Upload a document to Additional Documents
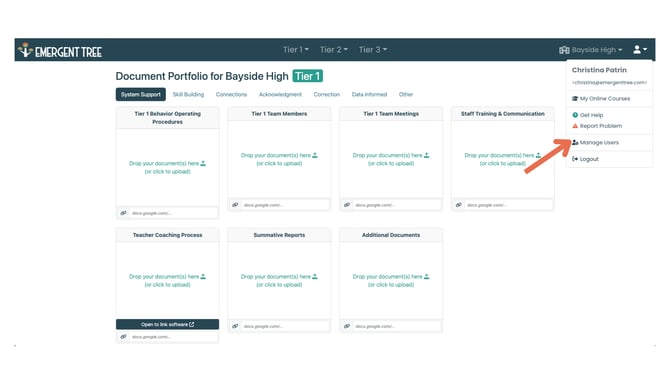 391,280
